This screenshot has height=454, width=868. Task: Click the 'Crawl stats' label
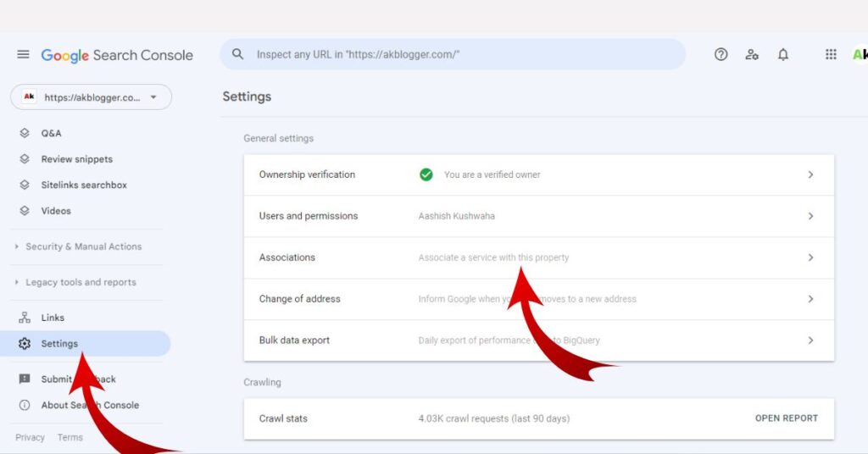[283, 418]
